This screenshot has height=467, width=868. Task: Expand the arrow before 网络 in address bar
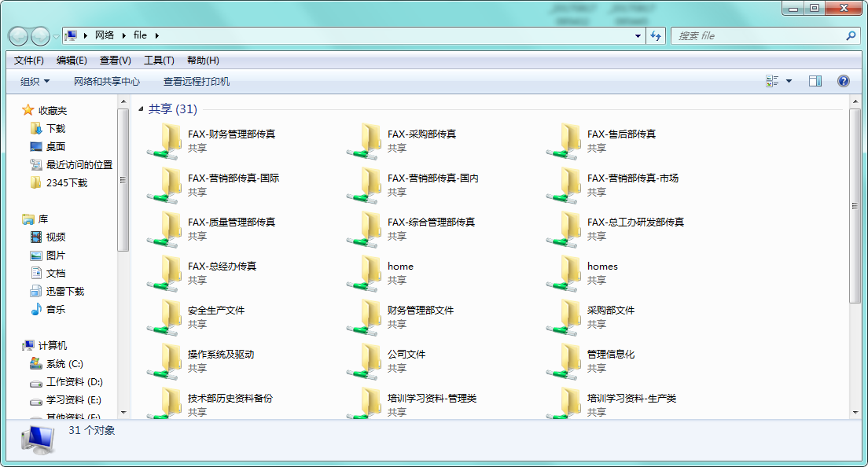coord(85,35)
